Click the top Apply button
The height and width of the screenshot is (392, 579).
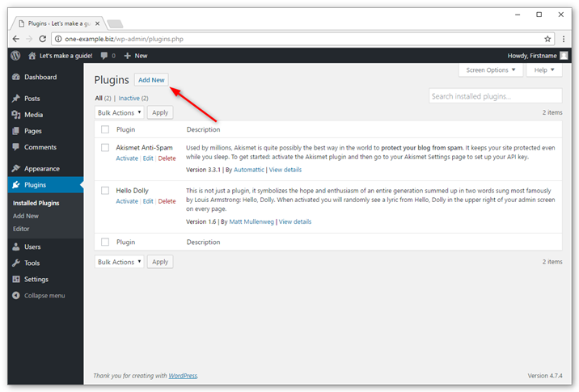click(160, 112)
